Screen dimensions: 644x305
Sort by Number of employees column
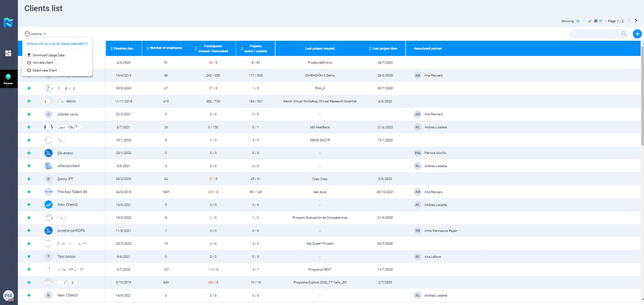pyautogui.click(x=165, y=48)
